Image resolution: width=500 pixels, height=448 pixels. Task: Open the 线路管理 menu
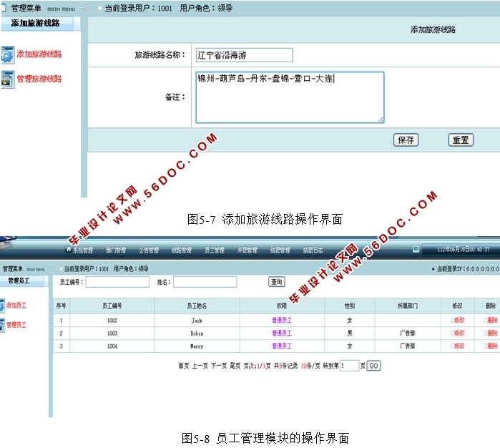[182, 250]
